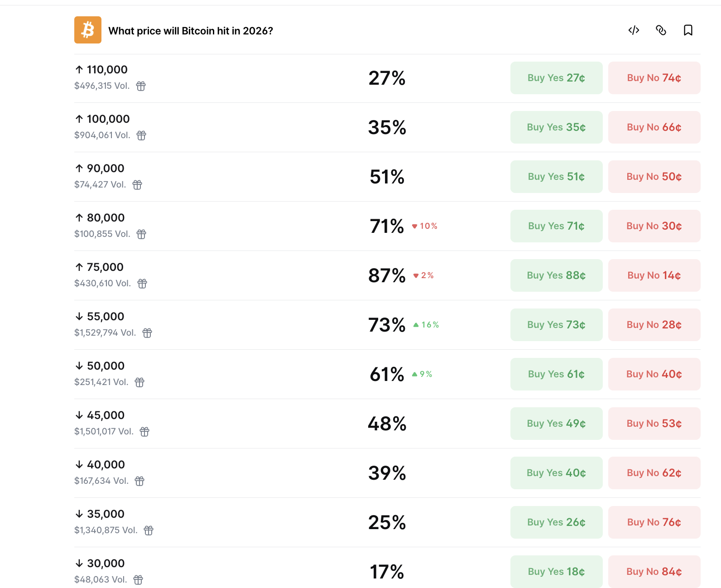The image size is (721, 588).
Task: Open the ↑ 80,000 outcome row
Action: [x=106, y=218]
